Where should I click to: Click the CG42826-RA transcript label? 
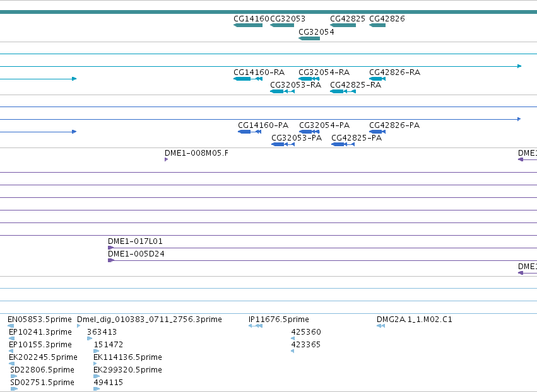pos(394,72)
